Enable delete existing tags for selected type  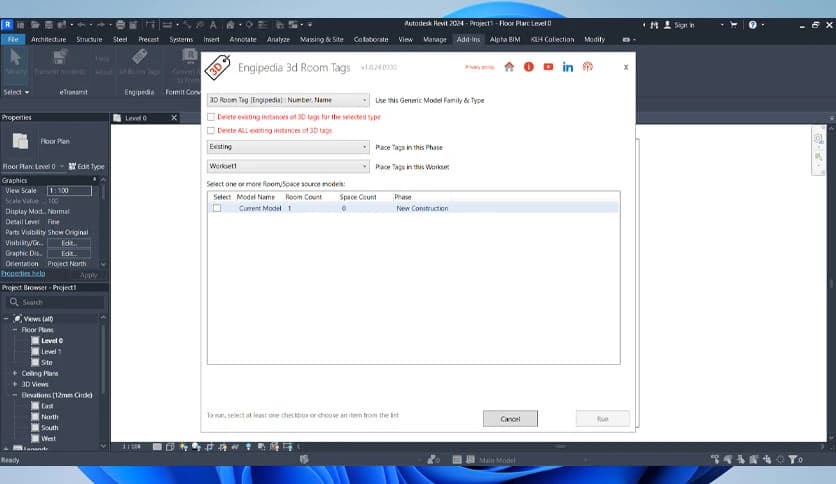pyautogui.click(x=211, y=117)
